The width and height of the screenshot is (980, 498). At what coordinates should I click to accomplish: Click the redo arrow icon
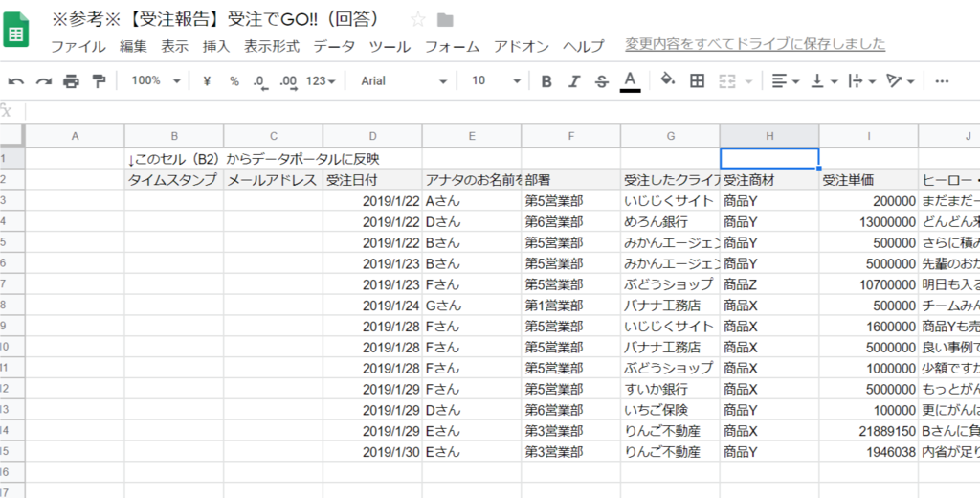(x=44, y=81)
